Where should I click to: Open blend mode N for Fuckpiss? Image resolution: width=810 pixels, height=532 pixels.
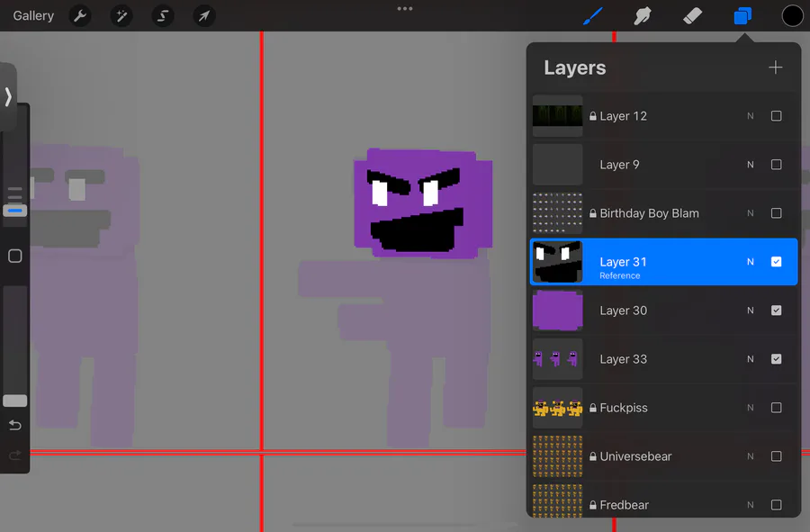[x=750, y=408]
